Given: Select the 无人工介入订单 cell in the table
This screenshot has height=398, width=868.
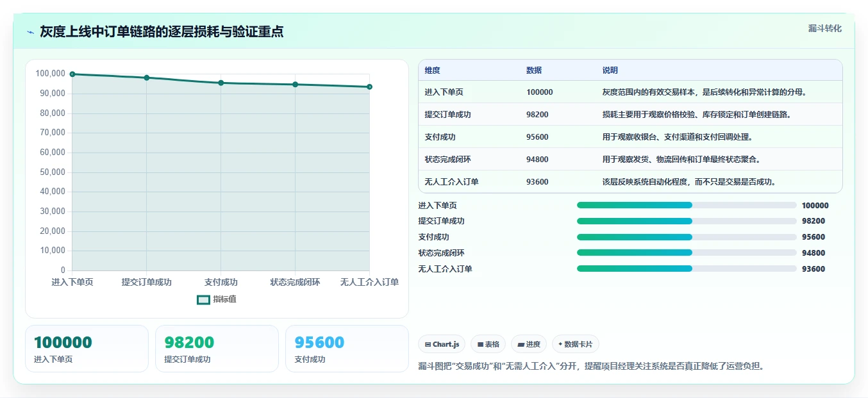Looking at the screenshot, I should pos(451,182).
